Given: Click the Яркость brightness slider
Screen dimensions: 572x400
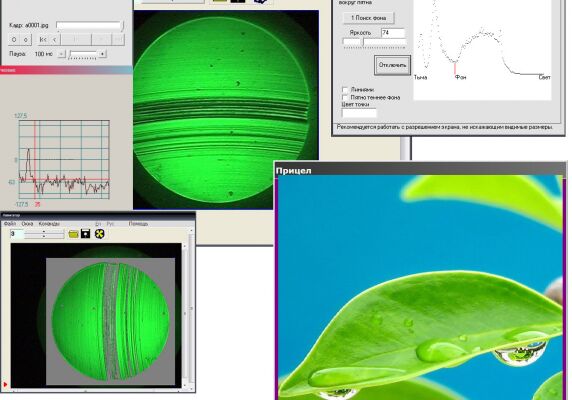Looking at the screenshot, I should point(374,43).
